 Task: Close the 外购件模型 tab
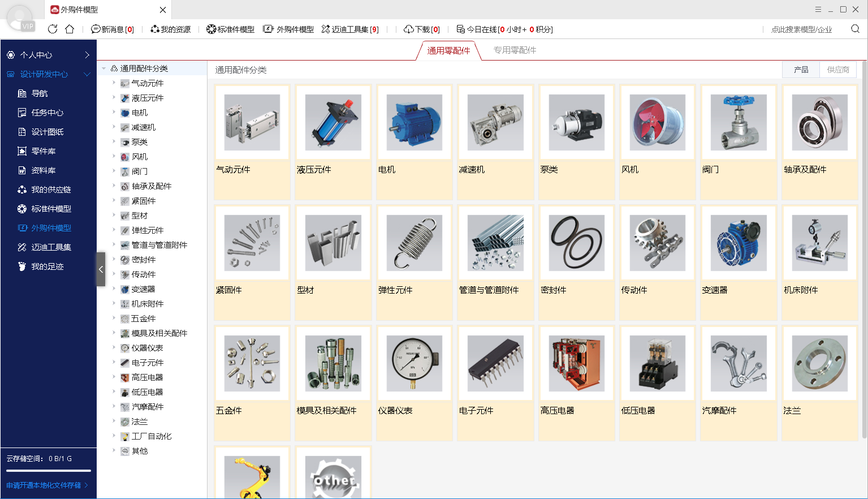click(x=163, y=10)
